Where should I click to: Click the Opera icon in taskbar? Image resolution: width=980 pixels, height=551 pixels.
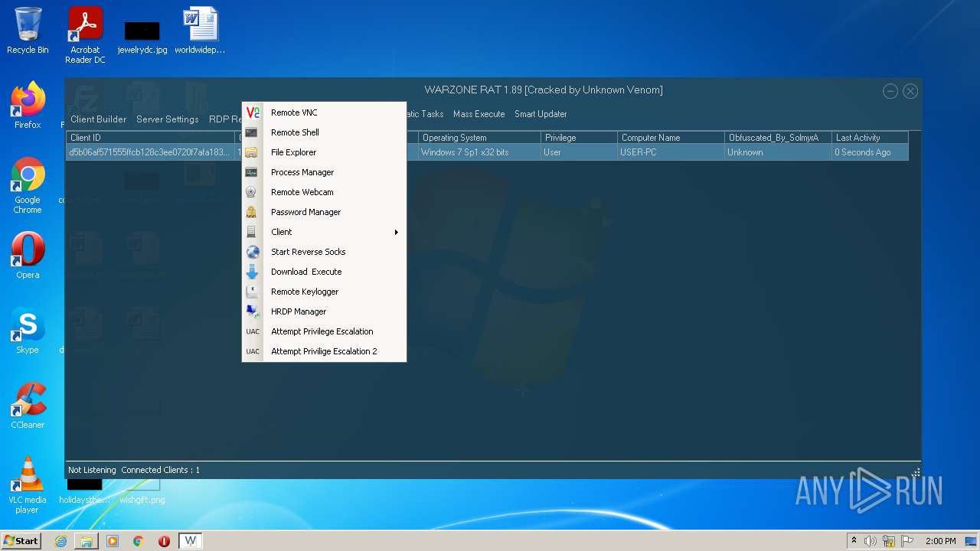tap(164, 541)
